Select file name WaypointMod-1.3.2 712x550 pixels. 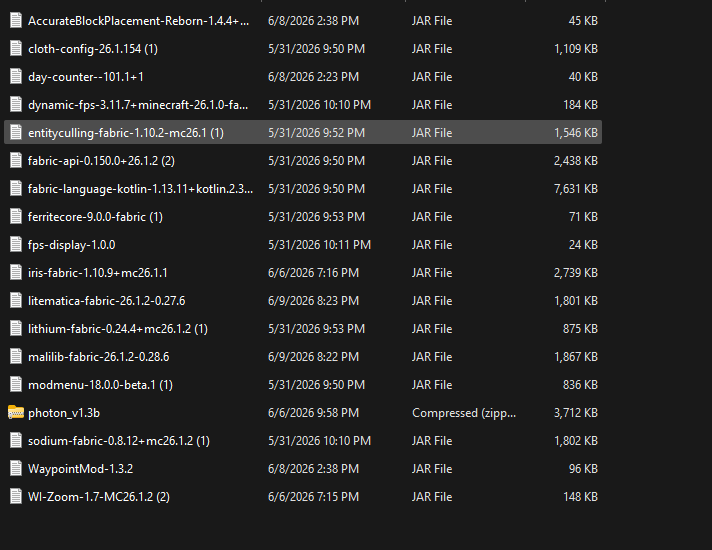[x=81, y=469]
